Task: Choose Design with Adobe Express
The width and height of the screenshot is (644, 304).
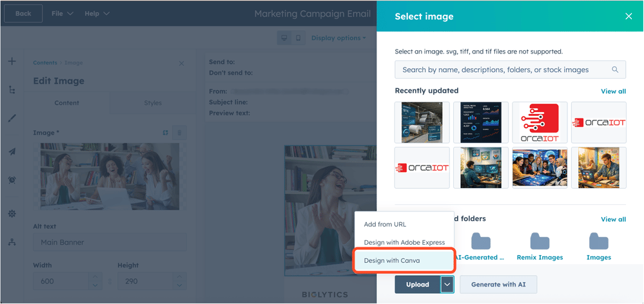Action: [x=404, y=242]
